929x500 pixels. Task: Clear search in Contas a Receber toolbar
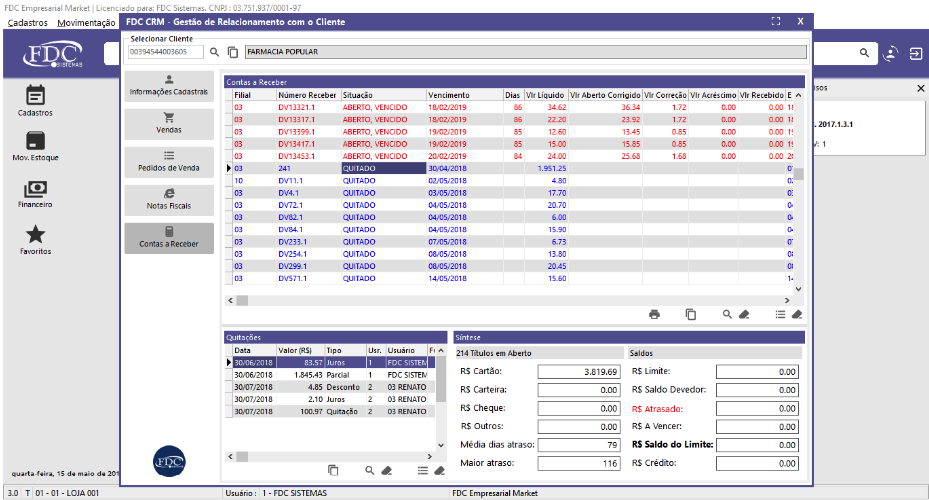(x=744, y=315)
